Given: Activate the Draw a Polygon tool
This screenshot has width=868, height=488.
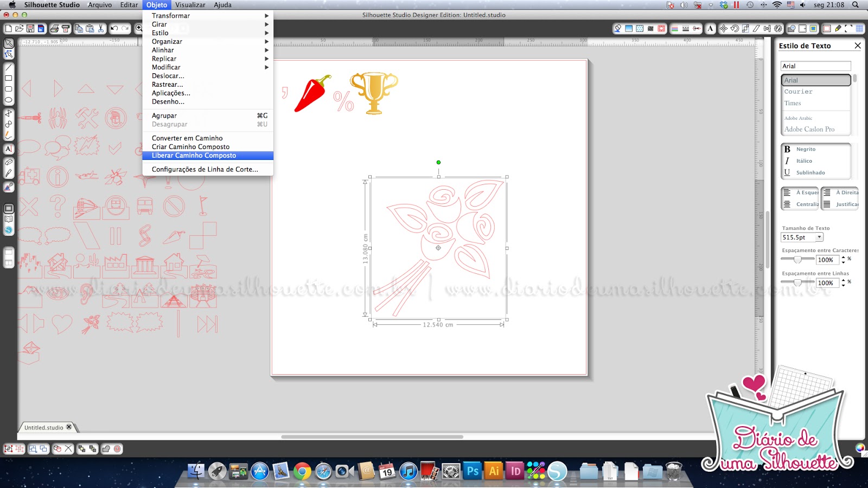Looking at the screenshot, I should tap(9, 113).
